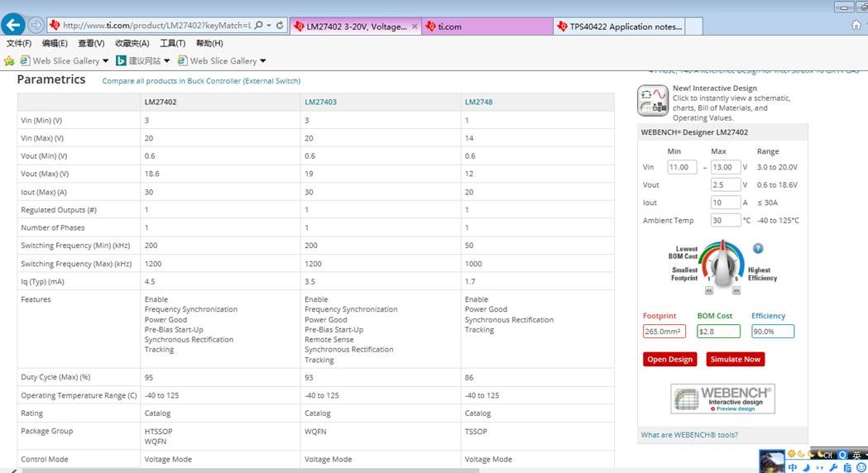The width and height of the screenshot is (868, 473).
Task: Open the 收藏夹(A) menu
Action: (x=132, y=43)
